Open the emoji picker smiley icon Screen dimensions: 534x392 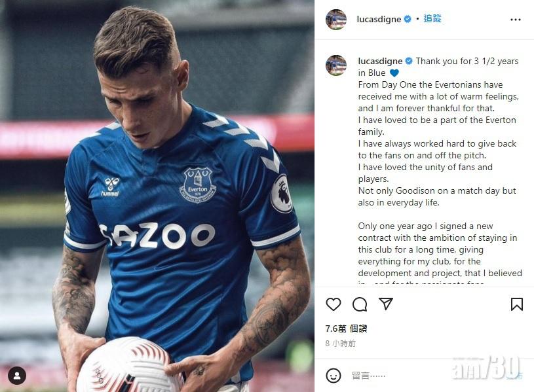pos(334,375)
